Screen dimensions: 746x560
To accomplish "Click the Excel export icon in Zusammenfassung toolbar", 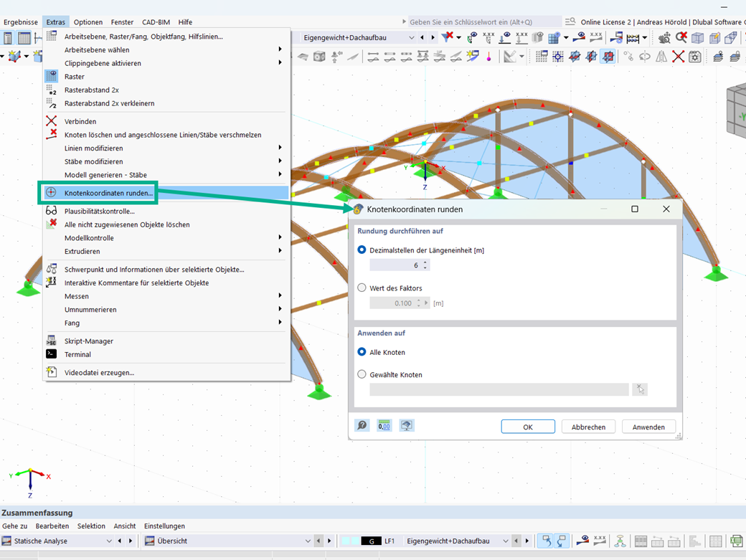I will (x=737, y=541).
